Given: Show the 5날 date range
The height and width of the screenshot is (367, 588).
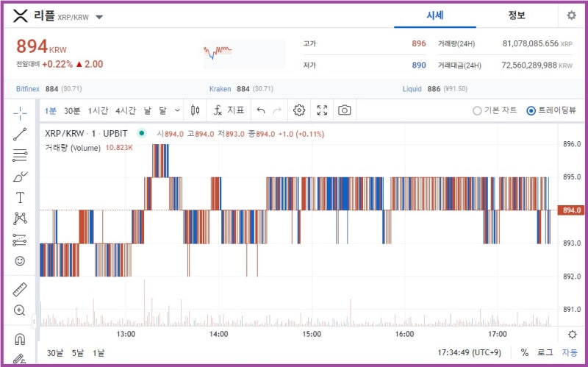Looking at the screenshot, I should pos(78,353).
